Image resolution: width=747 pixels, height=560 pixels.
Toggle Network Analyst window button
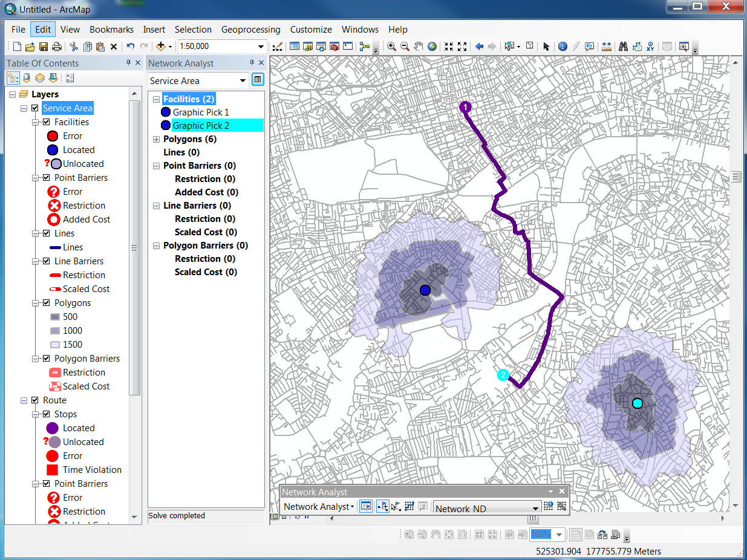[x=366, y=506]
